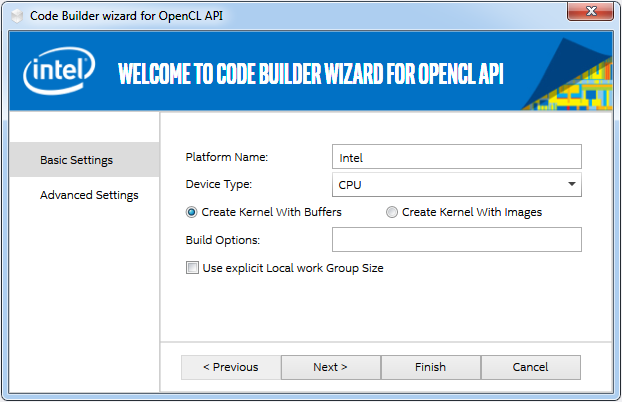Focus the Platform Name text field
This screenshot has width=622, height=402.
[456, 157]
